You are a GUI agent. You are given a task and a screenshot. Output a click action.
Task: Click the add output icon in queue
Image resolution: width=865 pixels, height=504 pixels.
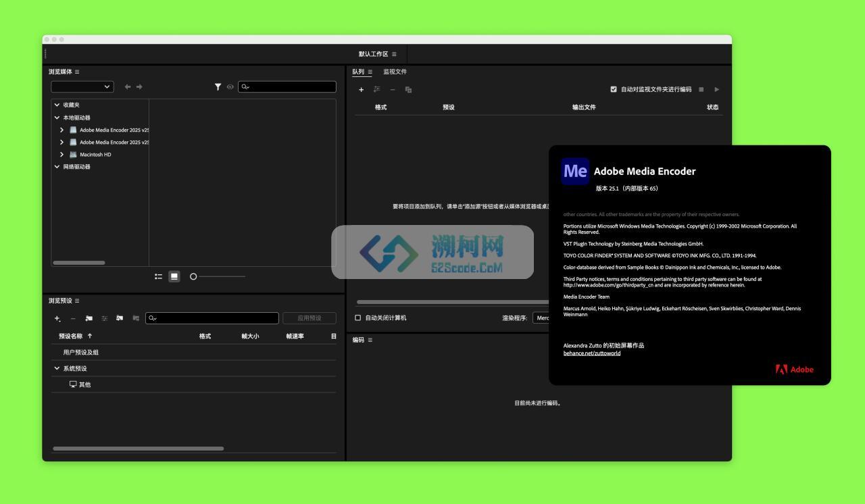pos(376,89)
